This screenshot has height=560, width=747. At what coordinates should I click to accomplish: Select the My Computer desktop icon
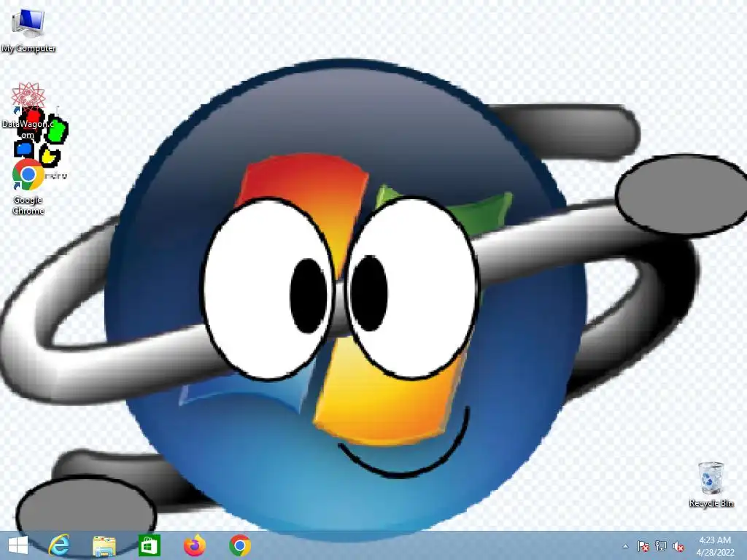[x=28, y=29]
